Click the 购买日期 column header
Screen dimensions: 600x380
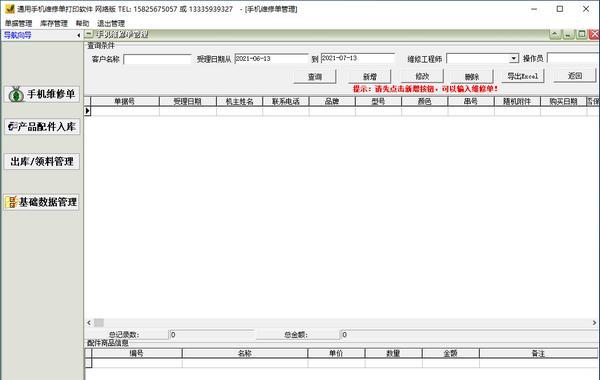tap(564, 101)
